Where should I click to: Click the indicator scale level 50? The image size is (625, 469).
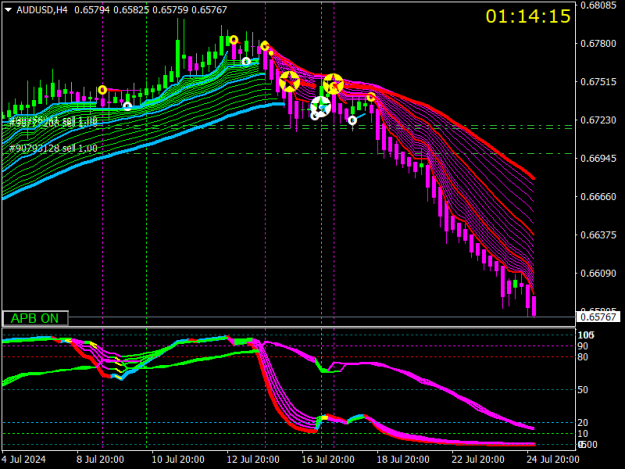tap(583, 390)
